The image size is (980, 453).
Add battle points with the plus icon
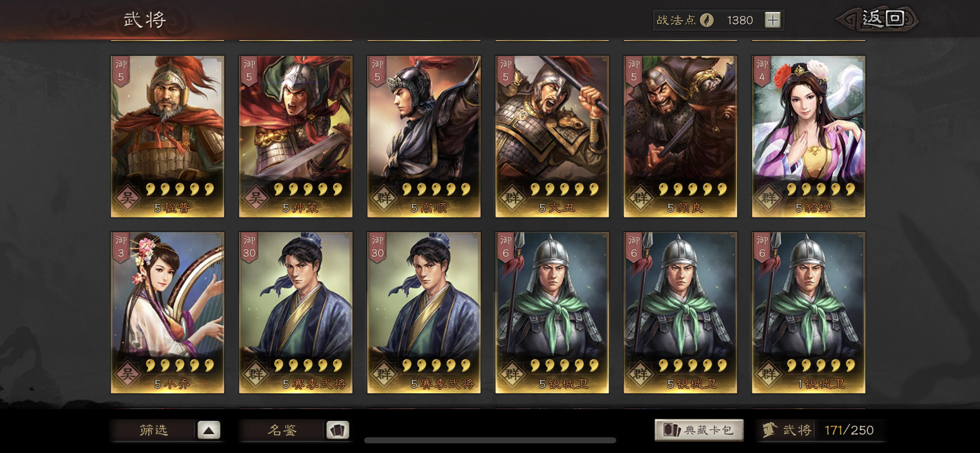(772, 20)
